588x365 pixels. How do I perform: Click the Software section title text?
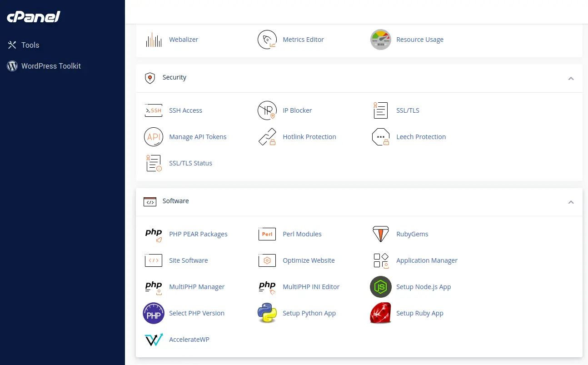(x=175, y=201)
